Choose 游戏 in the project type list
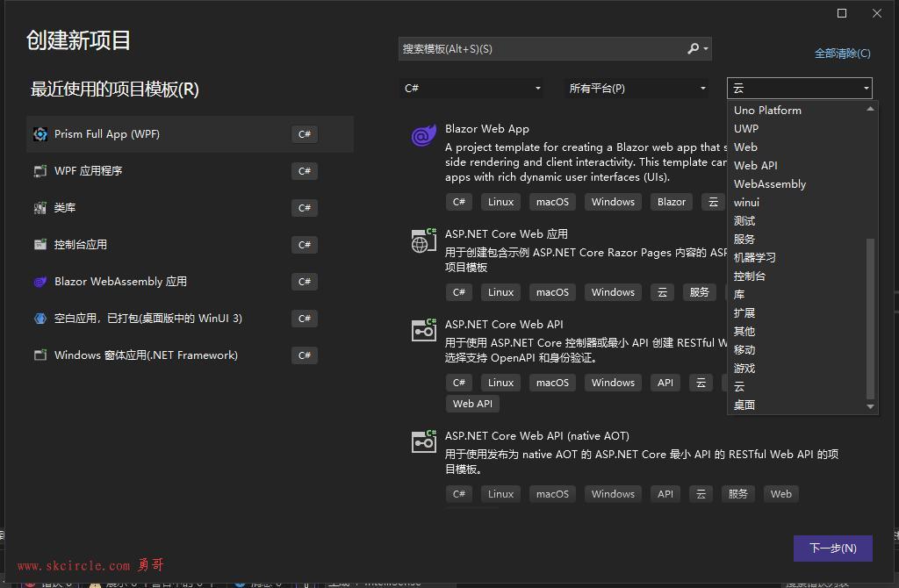Image resolution: width=899 pixels, height=588 pixels. 744,368
